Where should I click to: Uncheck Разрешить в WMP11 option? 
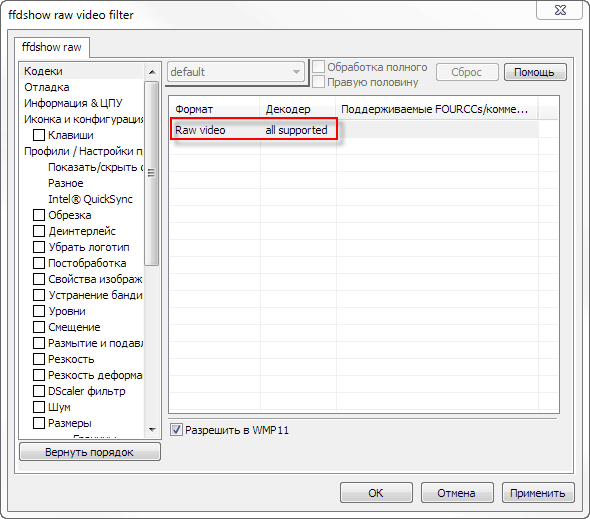pos(176,430)
